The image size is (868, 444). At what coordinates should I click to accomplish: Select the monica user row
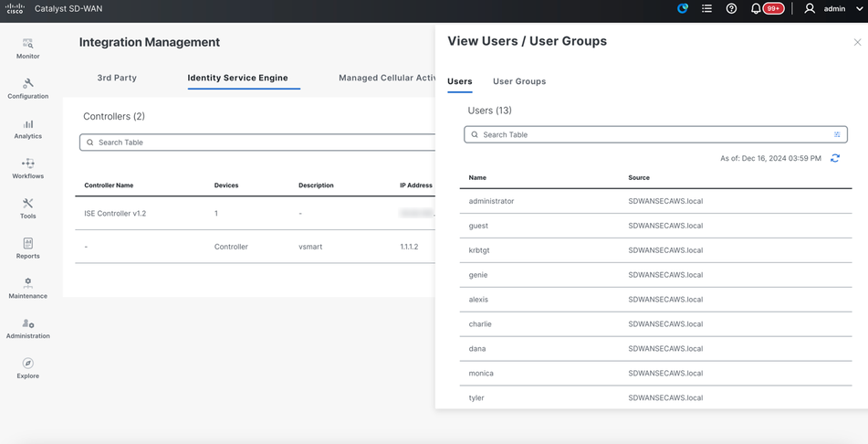[655, 374]
